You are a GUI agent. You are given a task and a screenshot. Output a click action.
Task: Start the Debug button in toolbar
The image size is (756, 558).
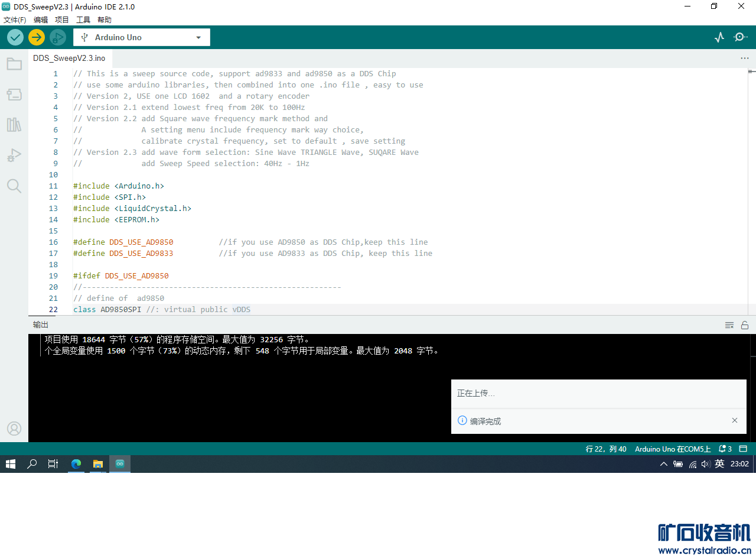(58, 37)
